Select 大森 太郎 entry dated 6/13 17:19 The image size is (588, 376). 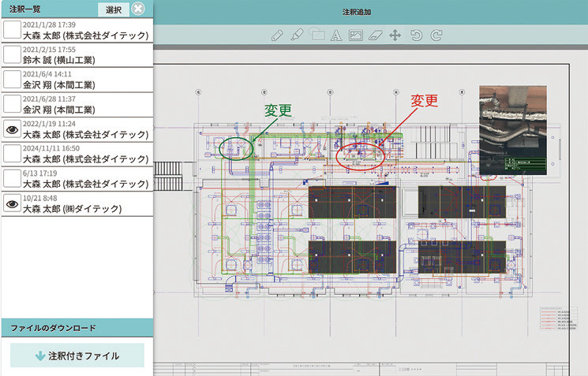tap(77, 179)
